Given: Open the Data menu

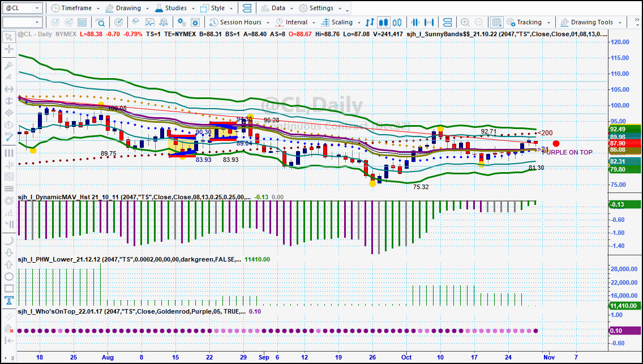Looking at the screenshot, I should tap(277, 8).
